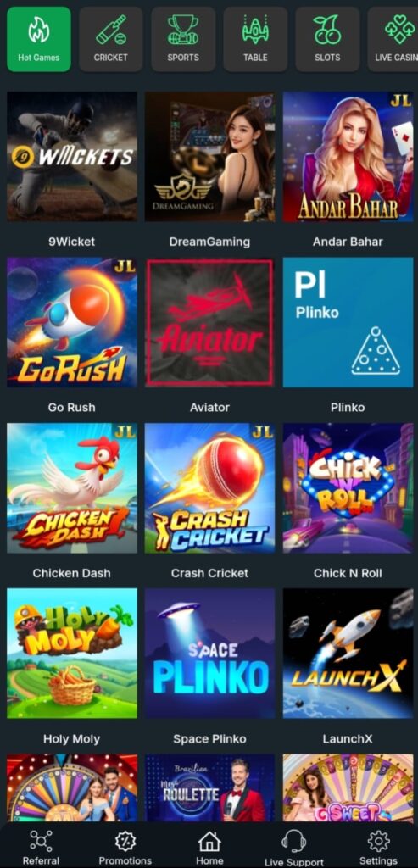This screenshot has width=418, height=868.
Task: Open Settings gear icon
Action: (x=378, y=841)
